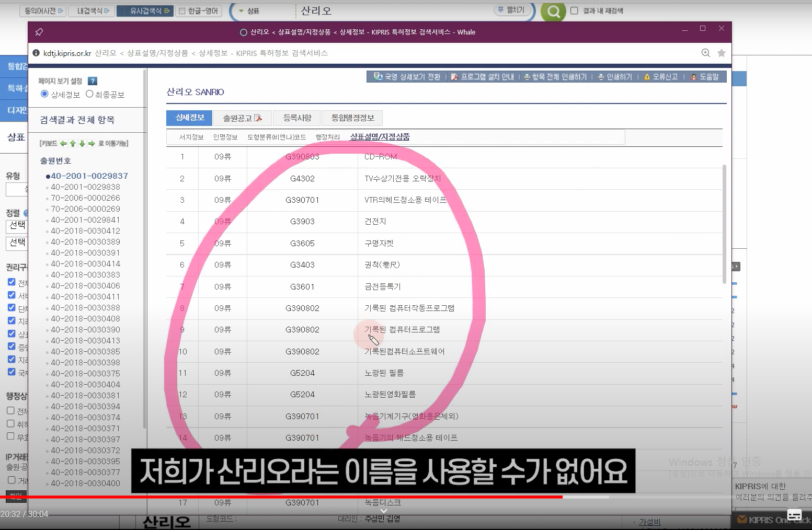Image resolution: width=812 pixels, height=530 pixels.
Task: Open 프로그램 설치 안내
Action: tap(483, 77)
